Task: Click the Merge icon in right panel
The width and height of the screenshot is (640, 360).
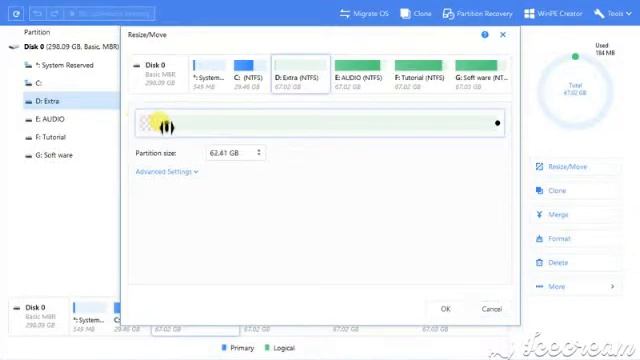Action: tap(539, 215)
